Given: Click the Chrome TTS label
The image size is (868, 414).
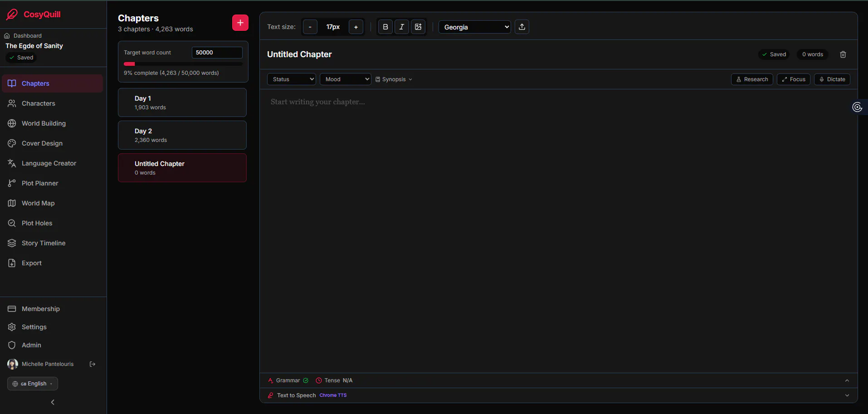Looking at the screenshot, I should click(x=333, y=395).
